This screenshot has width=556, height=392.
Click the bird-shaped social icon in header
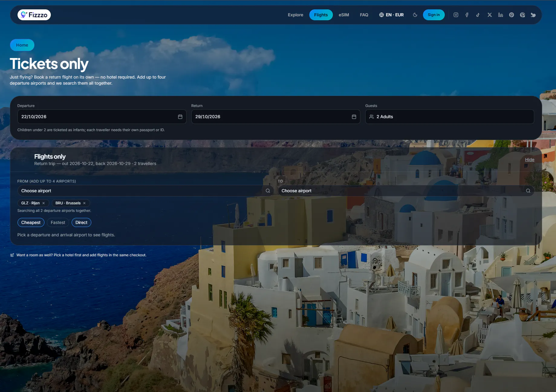(533, 15)
